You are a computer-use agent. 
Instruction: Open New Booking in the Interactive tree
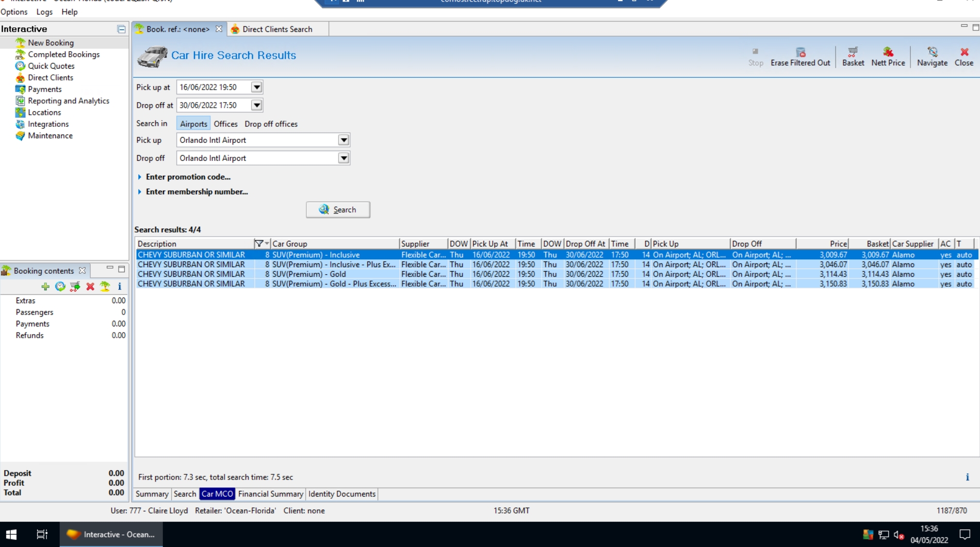(51, 43)
